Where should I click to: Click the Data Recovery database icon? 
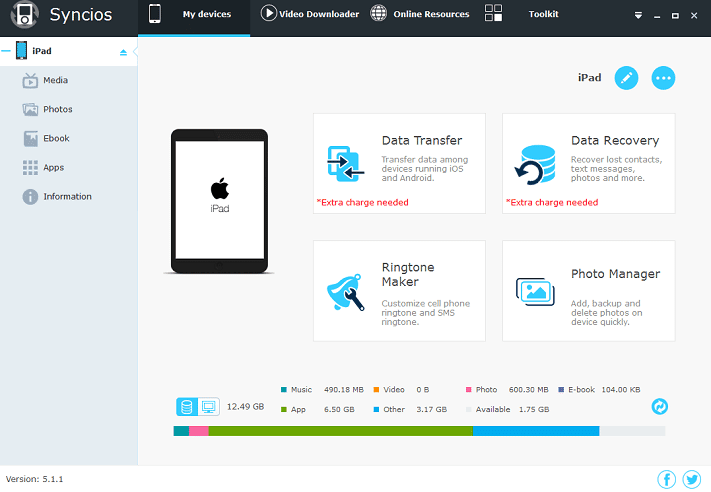[535, 165]
